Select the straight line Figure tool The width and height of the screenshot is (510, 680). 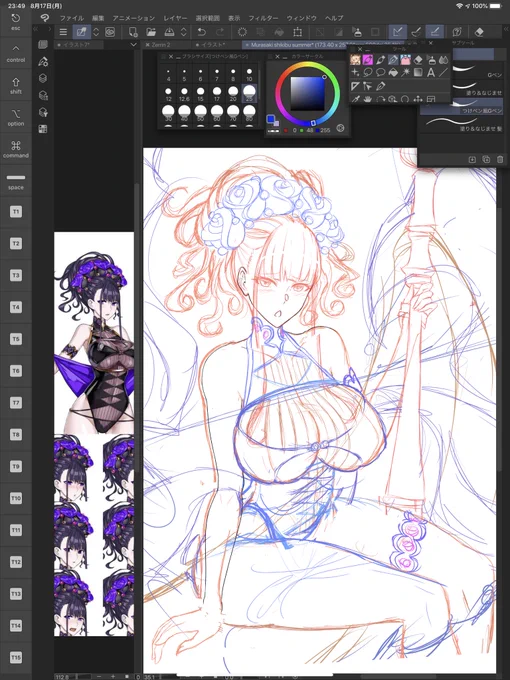[443, 72]
